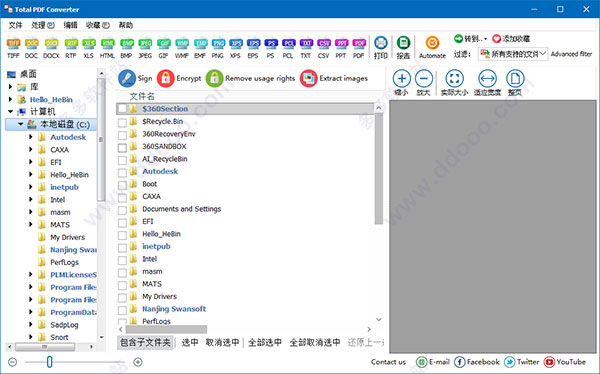Convert to PPT icon

[341, 48]
